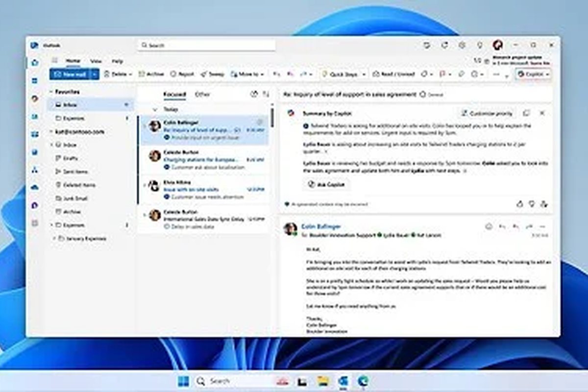Open the OneDrive cloud icon in left rail
Image resolution: width=588 pixels, height=392 pixels.
tap(34, 187)
